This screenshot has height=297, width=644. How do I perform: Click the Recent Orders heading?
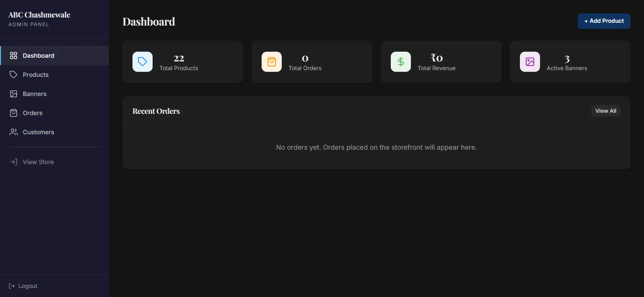click(156, 111)
